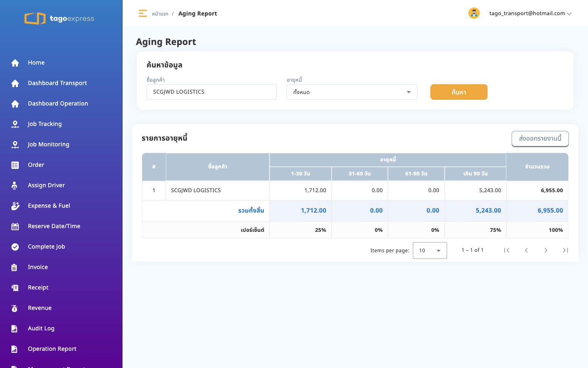Click the tagoexpress logo
Screen dimensions: 588x368
pos(59,18)
